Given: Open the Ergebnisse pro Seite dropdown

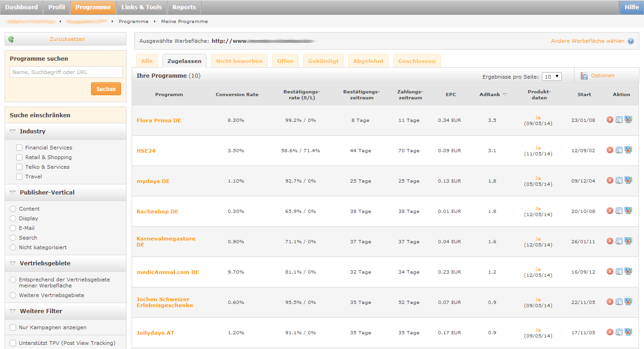Looking at the screenshot, I should point(552,76).
